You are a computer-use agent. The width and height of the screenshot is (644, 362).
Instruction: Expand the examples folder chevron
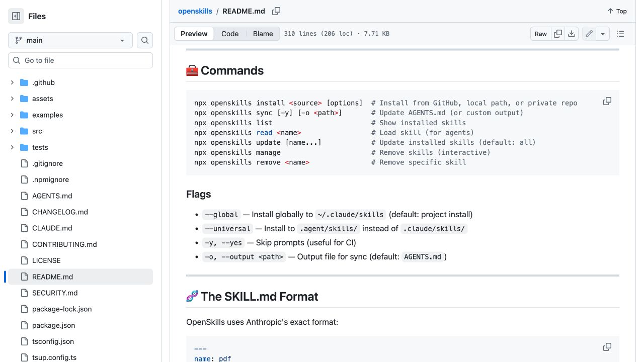pyautogui.click(x=12, y=115)
